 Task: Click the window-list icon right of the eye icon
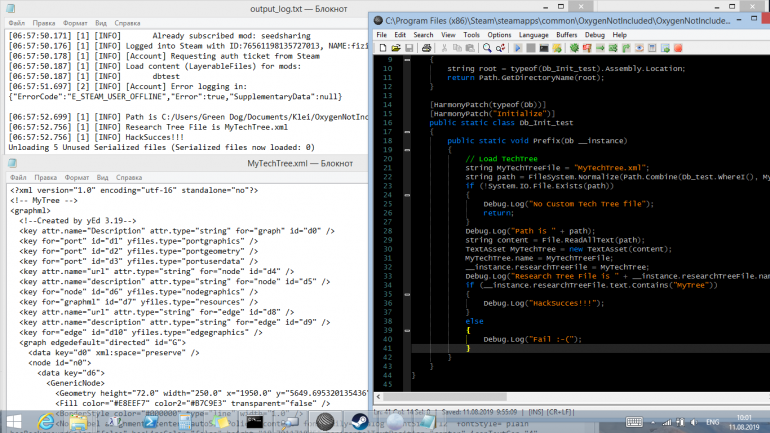[x=652, y=48]
